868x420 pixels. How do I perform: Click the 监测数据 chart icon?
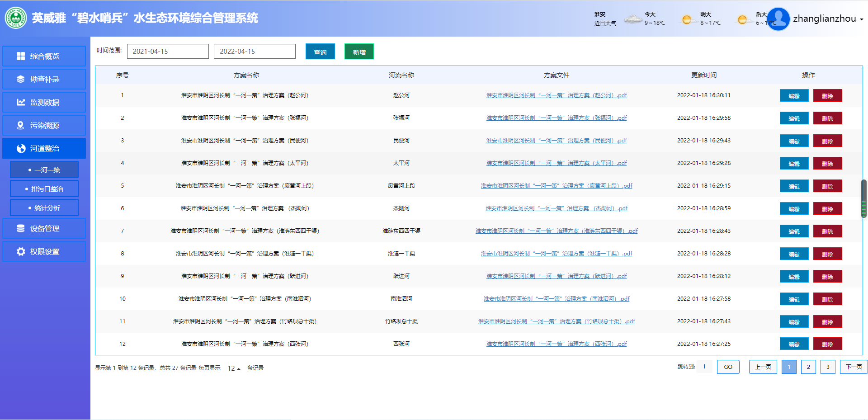coord(21,102)
